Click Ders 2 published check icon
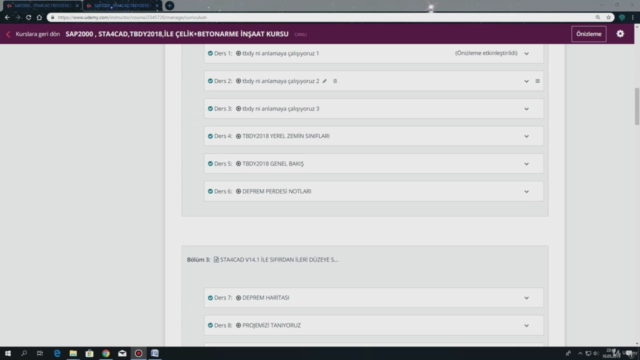 click(210, 81)
